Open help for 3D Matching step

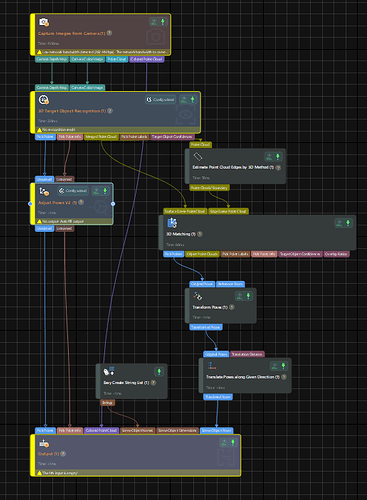point(200,234)
